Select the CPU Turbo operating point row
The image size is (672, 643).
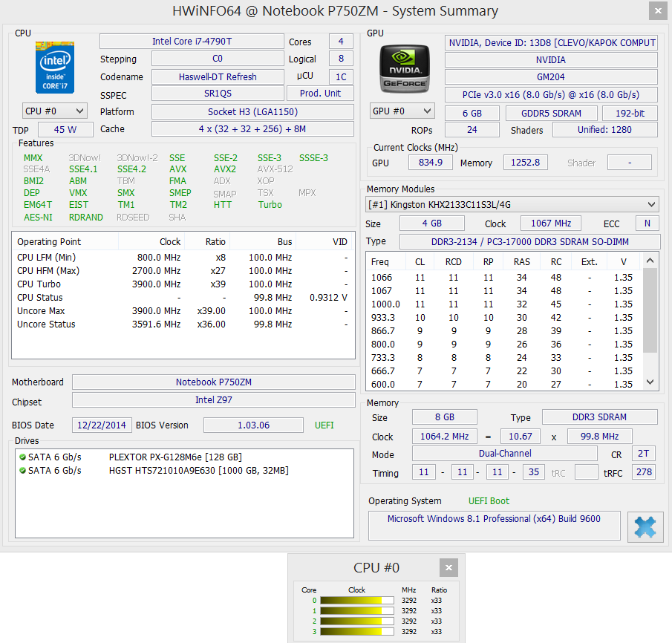[x=183, y=284]
